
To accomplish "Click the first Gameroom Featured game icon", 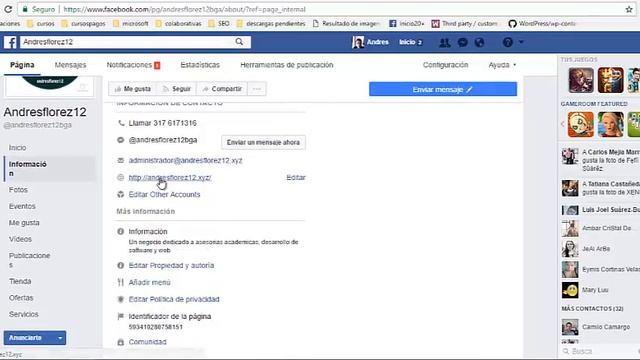I will 581,124.
